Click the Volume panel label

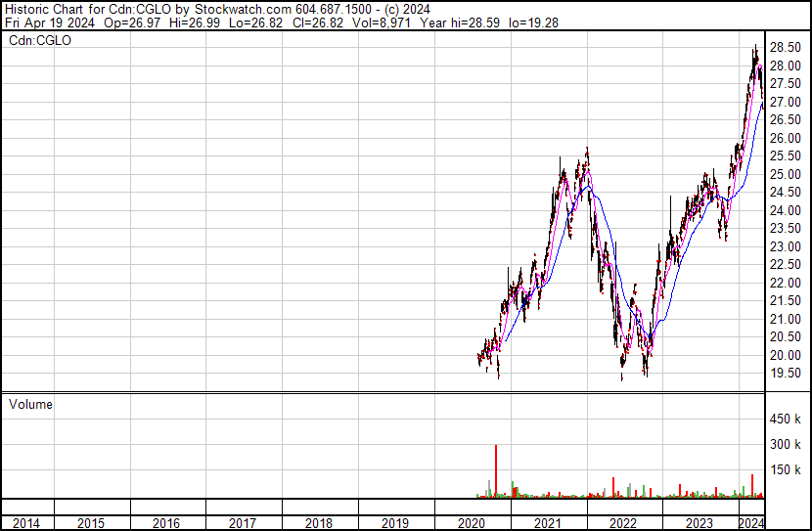coord(30,404)
